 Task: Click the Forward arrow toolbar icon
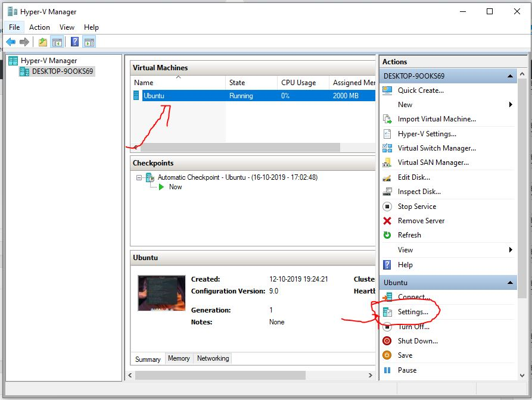coord(24,42)
